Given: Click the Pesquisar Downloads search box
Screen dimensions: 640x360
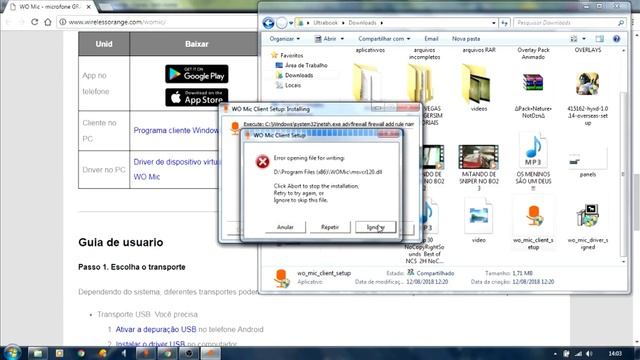Looking at the screenshot, I should click(x=569, y=23).
